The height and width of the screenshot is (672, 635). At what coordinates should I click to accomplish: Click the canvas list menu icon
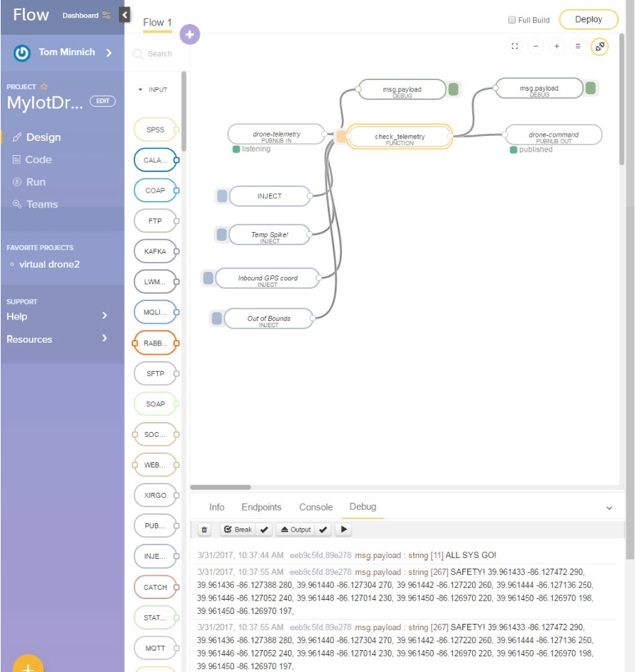pyautogui.click(x=578, y=47)
